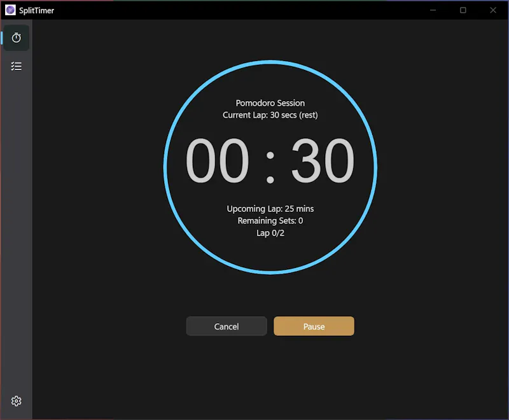Click the SplitTimer app logo icon
Image resolution: width=509 pixels, height=420 pixels.
coord(10,10)
